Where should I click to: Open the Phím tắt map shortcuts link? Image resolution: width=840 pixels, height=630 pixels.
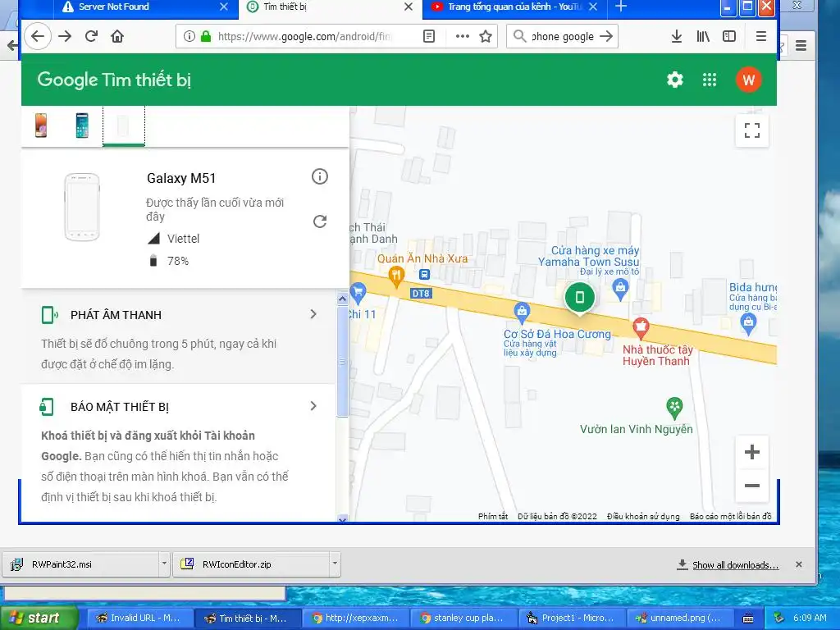[x=493, y=517]
